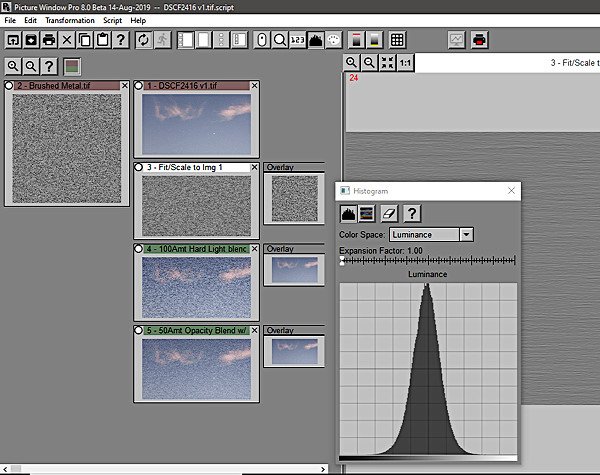Click the Brushed Metal.tif image thumbnail
Screen dimensions: 600x475
click(66, 147)
